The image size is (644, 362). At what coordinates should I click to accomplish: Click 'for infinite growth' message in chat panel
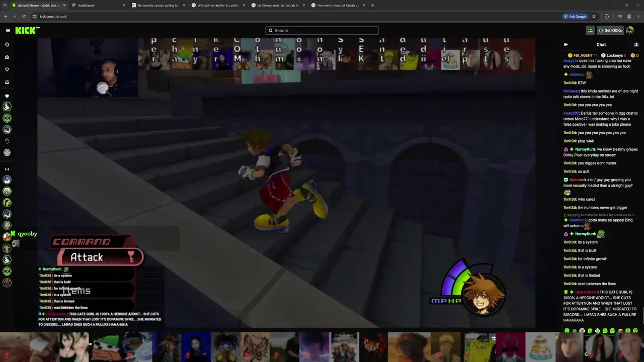click(593, 259)
